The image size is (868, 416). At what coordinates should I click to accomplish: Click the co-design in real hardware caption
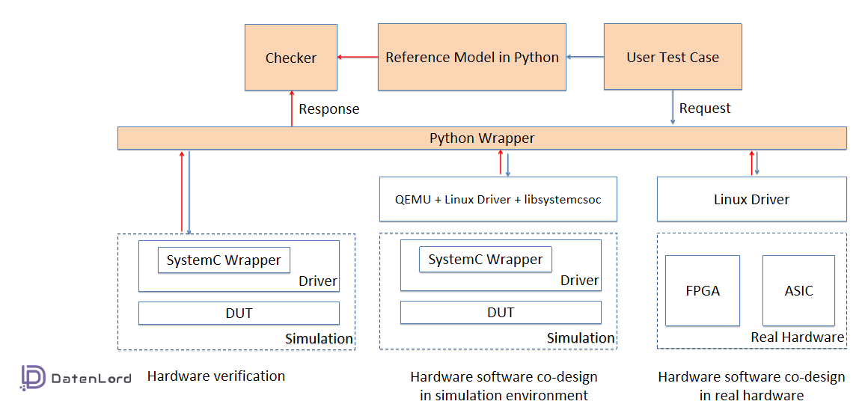(751, 386)
